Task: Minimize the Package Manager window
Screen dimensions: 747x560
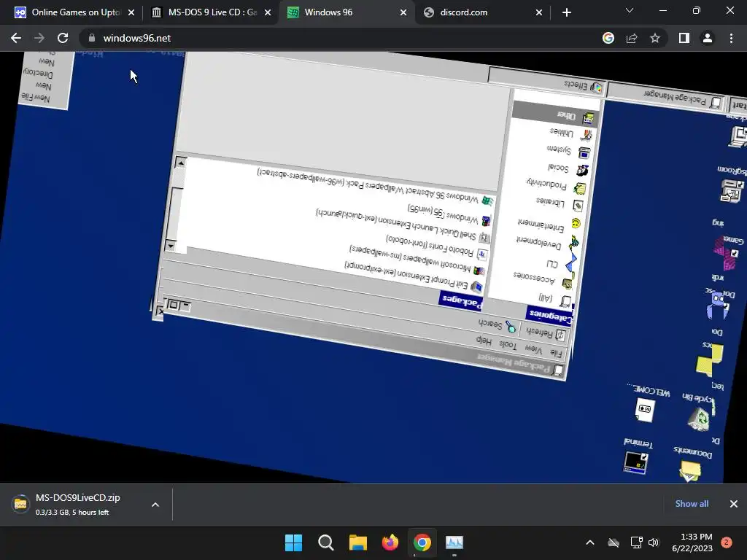Action: pos(185,306)
